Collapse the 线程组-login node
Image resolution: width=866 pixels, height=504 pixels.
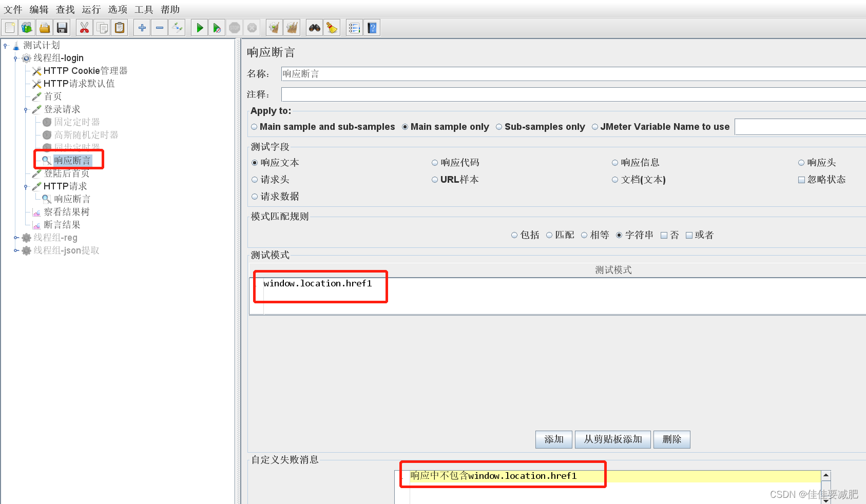click(15, 59)
